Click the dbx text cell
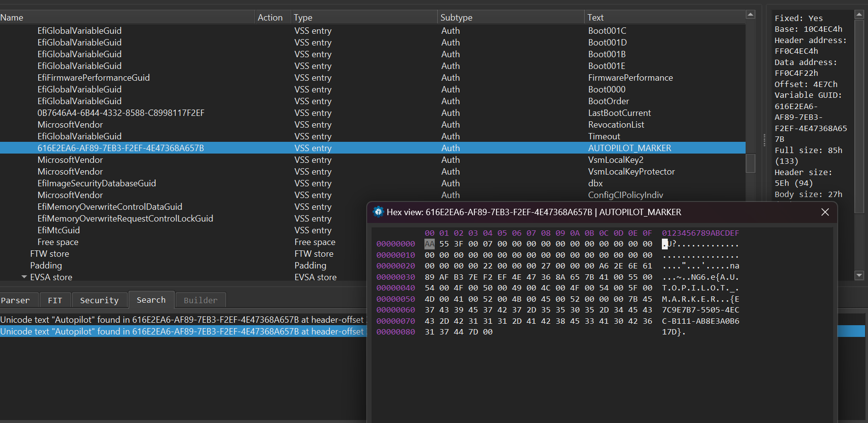Viewport: 868px width, 423px height. 595,183
